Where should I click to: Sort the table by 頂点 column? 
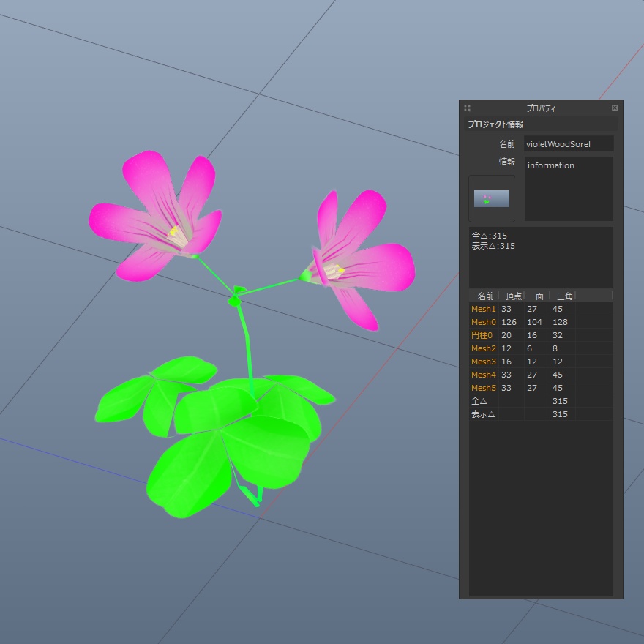pos(512,296)
